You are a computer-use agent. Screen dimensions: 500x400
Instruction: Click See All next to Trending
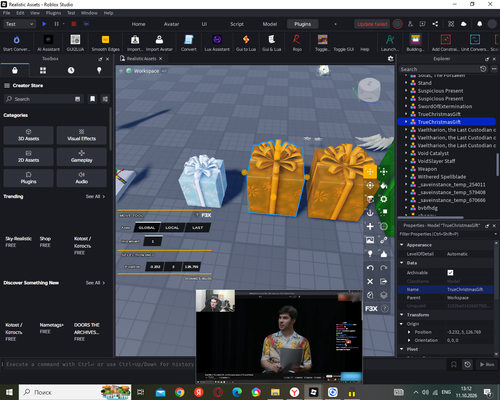(x=95, y=196)
